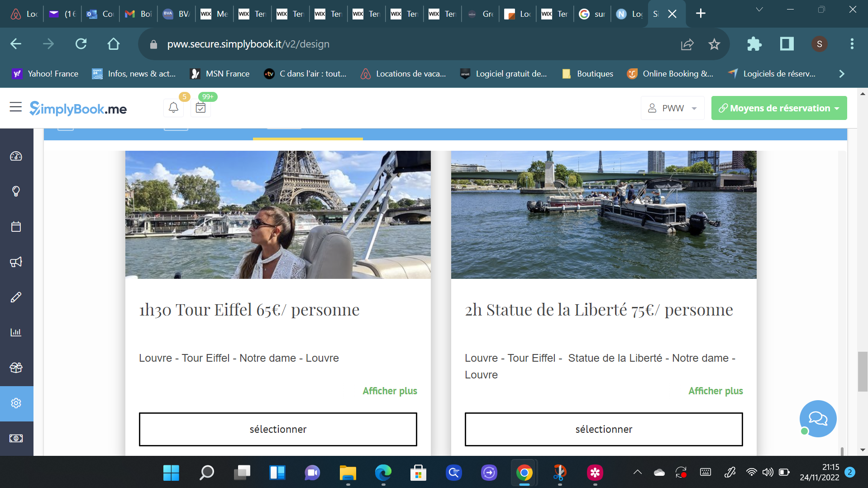Click the lightbulb icon in sidebar

point(16,191)
